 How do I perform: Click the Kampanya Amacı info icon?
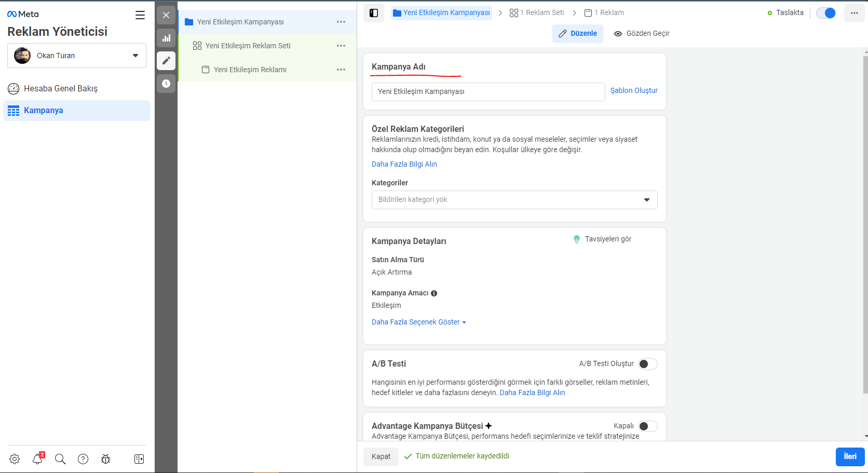click(x=434, y=293)
